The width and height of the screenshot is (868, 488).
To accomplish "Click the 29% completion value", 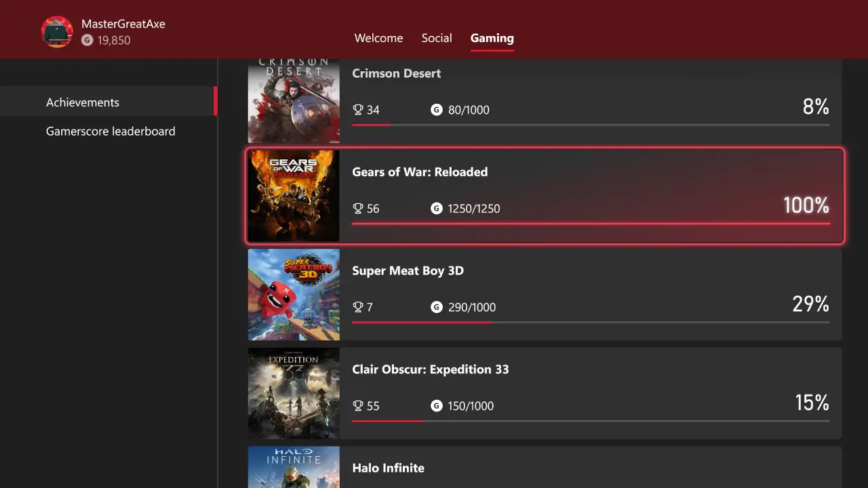I will click(811, 304).
